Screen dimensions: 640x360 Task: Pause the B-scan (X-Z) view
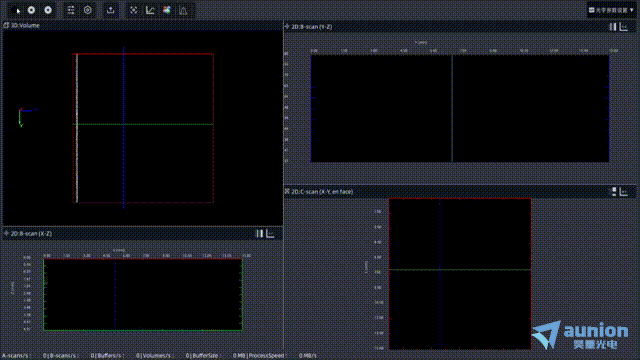click(260, 233)
